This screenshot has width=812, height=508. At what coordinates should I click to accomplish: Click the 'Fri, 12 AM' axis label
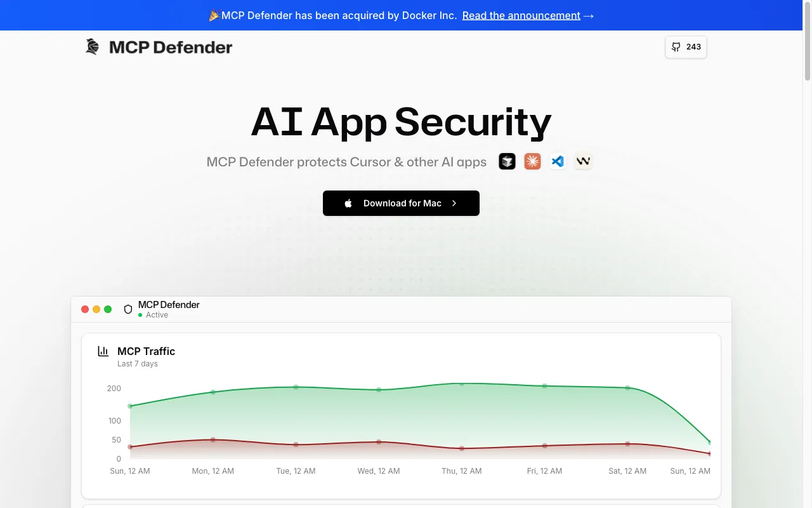(544, 471)
